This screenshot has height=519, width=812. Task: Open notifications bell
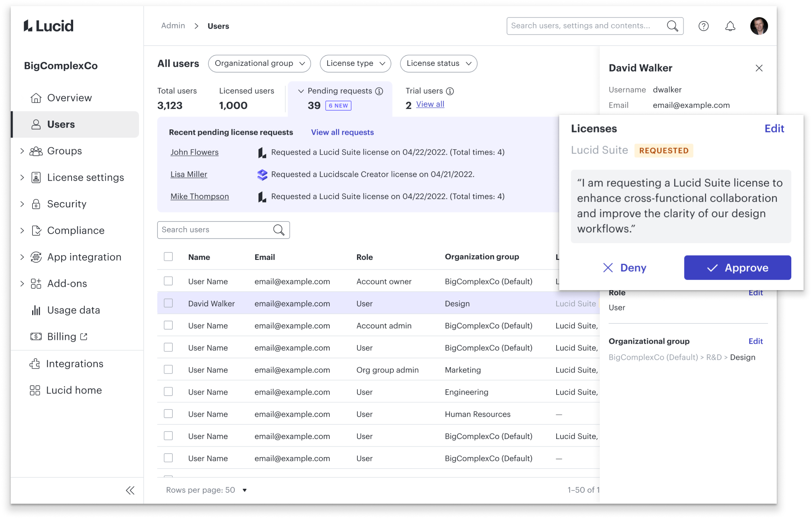pos(730,26)
